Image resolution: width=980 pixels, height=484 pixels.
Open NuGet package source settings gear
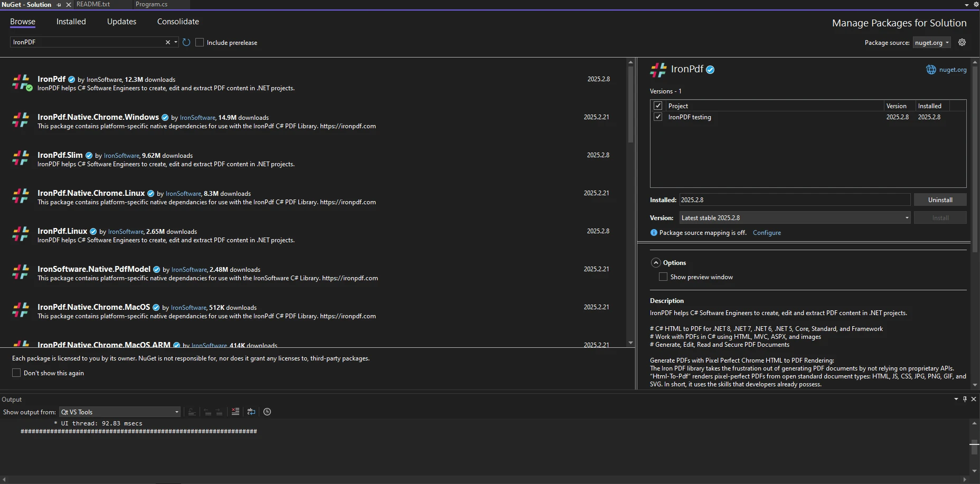point(962,42)
